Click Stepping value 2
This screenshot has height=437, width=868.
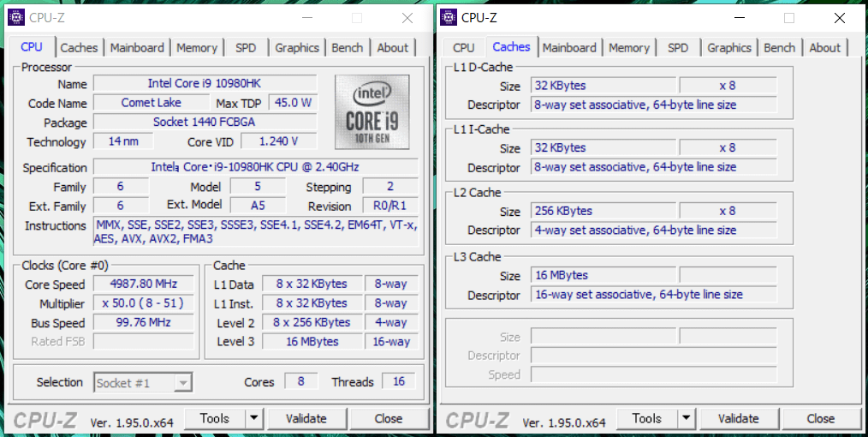(390, 186)
